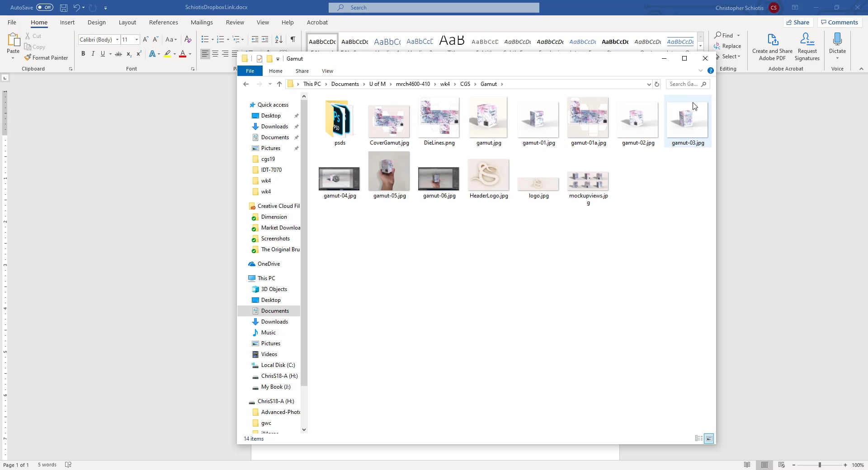This screenshot has width=868, height=470.
Task: Click the Undo arrow in title bar
Action: [x=77, y=8]
